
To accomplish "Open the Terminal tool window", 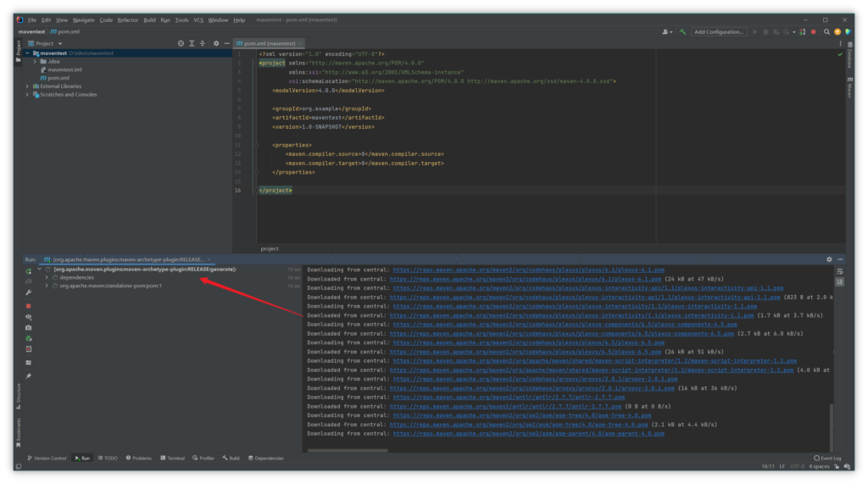I will pos(173,459).
